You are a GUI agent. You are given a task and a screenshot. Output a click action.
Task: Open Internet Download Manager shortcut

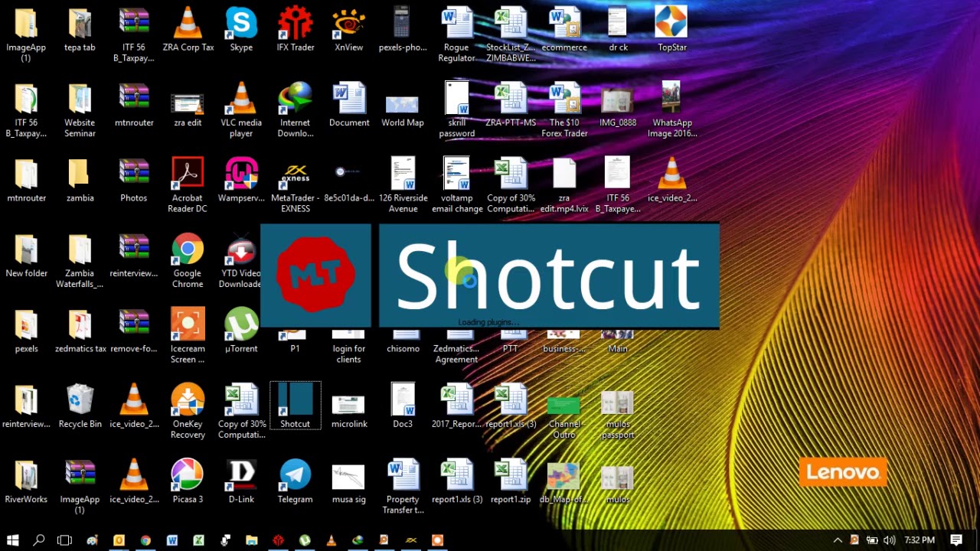tap(296, 109)
